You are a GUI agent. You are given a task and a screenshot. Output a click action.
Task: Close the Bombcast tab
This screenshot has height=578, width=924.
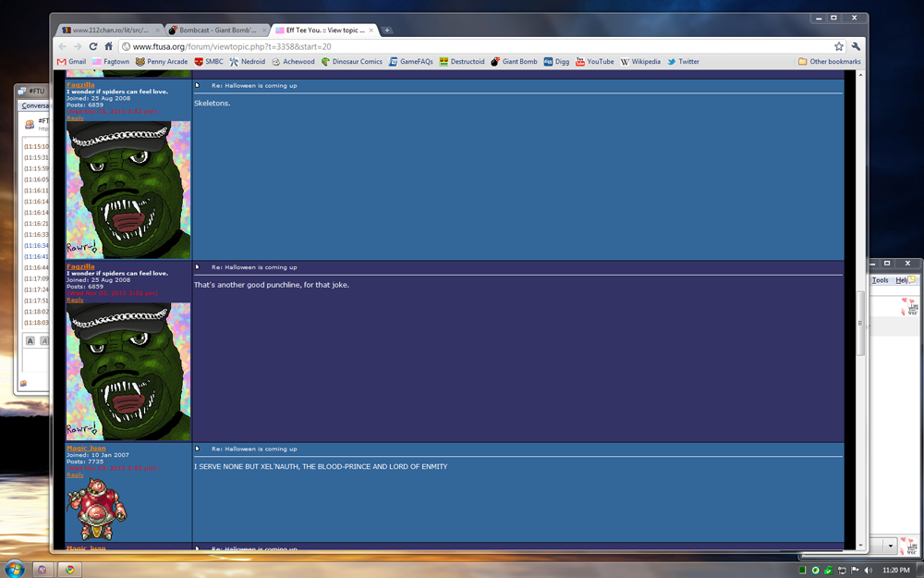tap(263, 31)
